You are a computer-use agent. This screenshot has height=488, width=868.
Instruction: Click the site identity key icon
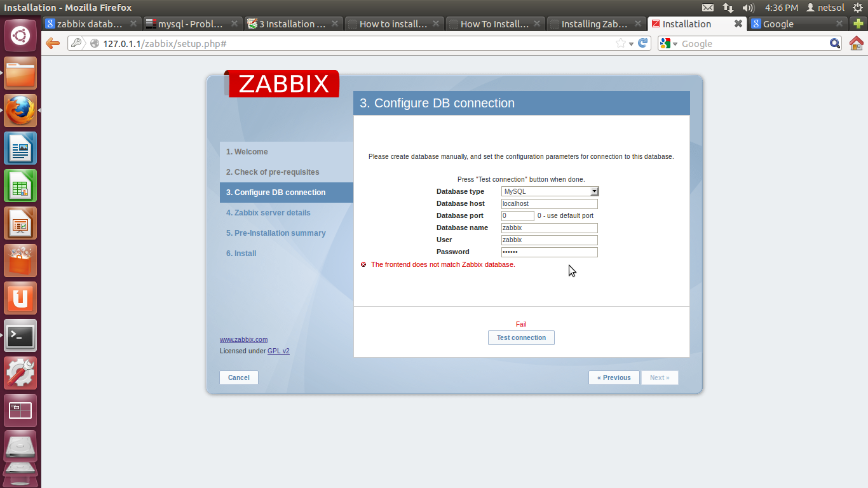(77, 43)
